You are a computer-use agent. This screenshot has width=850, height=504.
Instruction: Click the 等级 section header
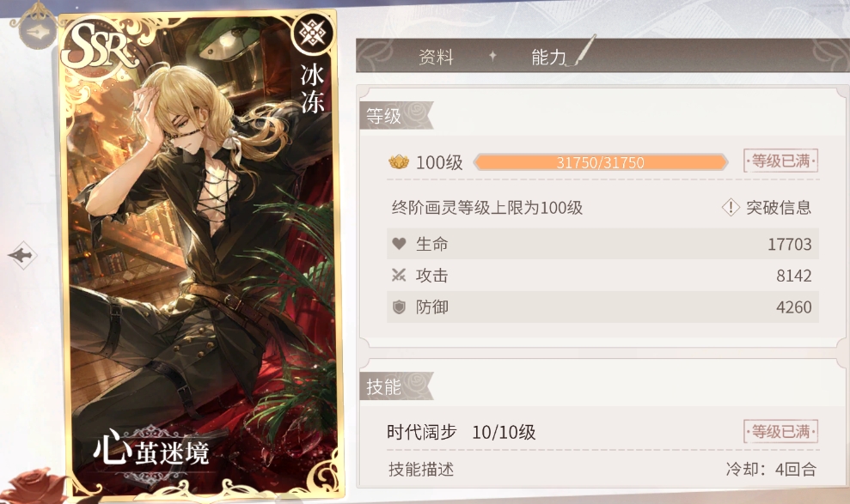click(384, 116)
